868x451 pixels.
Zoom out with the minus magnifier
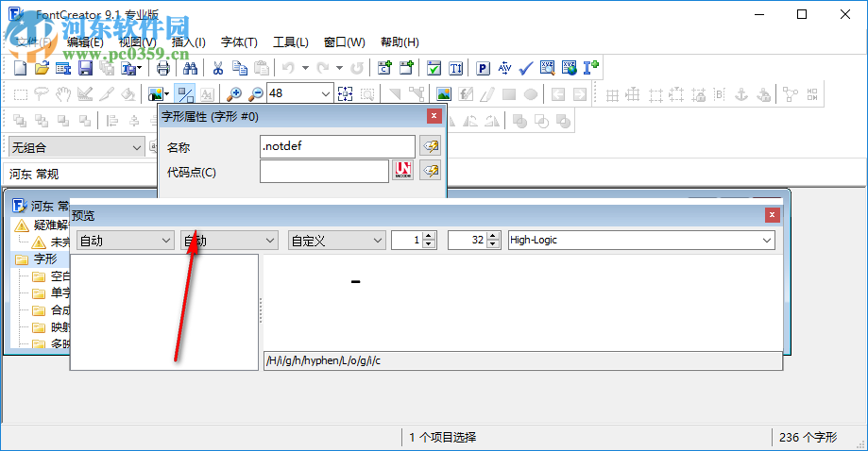click(x=256, y=94)
